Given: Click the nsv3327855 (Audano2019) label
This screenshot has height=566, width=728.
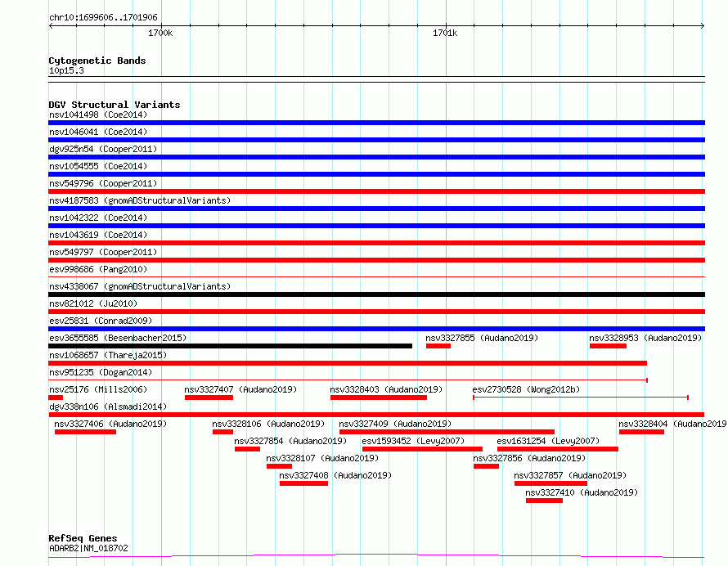Looking at the screenshot, I should pos(482,338).
